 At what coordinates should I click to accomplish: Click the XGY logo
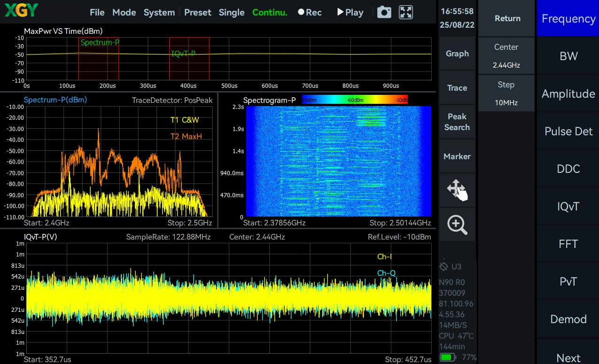tap(22, 10)
